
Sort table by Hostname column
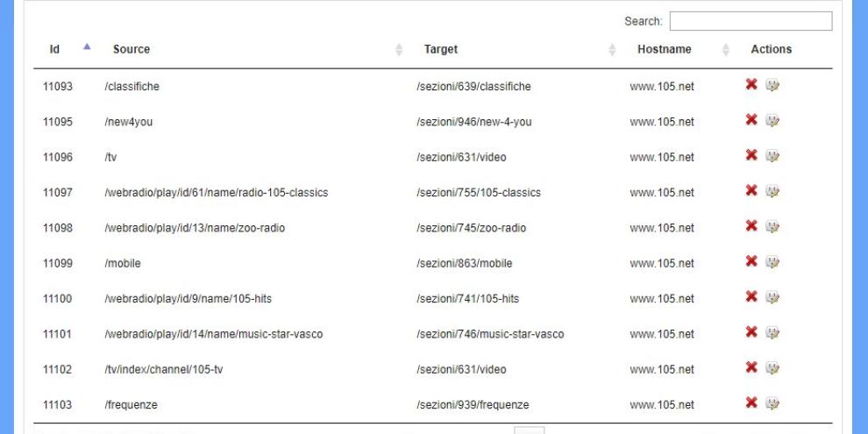[x=664, y=50]
